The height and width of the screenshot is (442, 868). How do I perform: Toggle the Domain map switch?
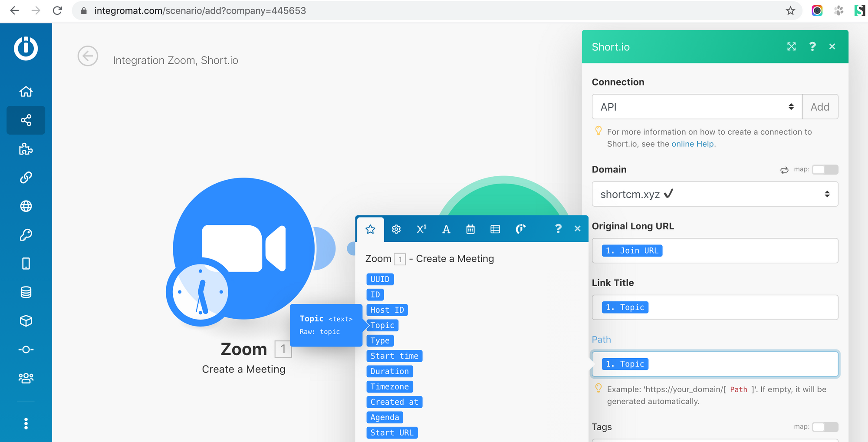click(825, 169)
